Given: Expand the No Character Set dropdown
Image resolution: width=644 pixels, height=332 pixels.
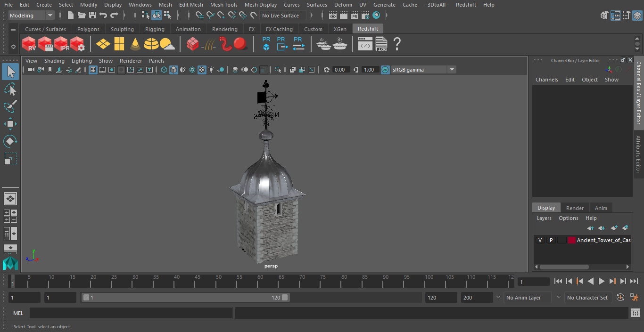Looking at the screenshot, I should pyautogui.click(x=559, y=297).
